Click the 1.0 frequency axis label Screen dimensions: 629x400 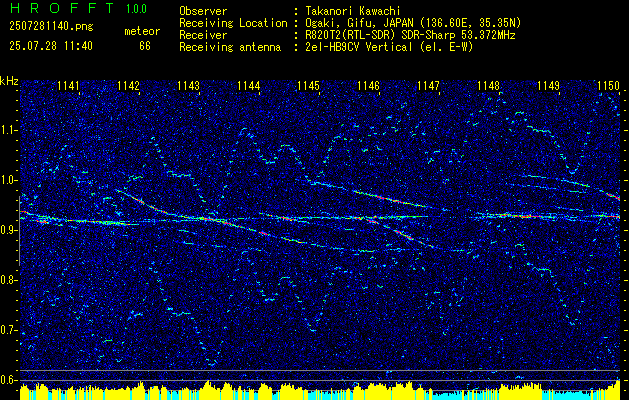[9, 180]
